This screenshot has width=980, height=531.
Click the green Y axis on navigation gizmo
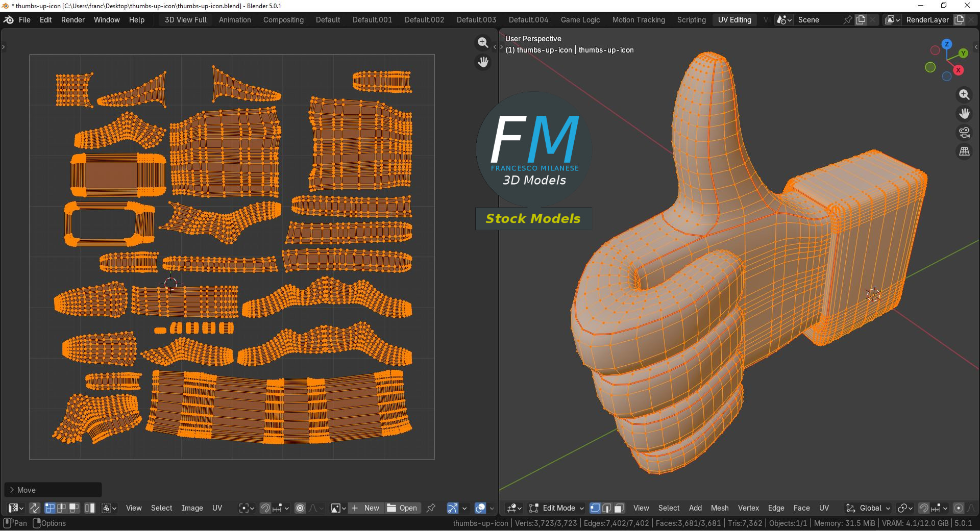coord(963,53)
